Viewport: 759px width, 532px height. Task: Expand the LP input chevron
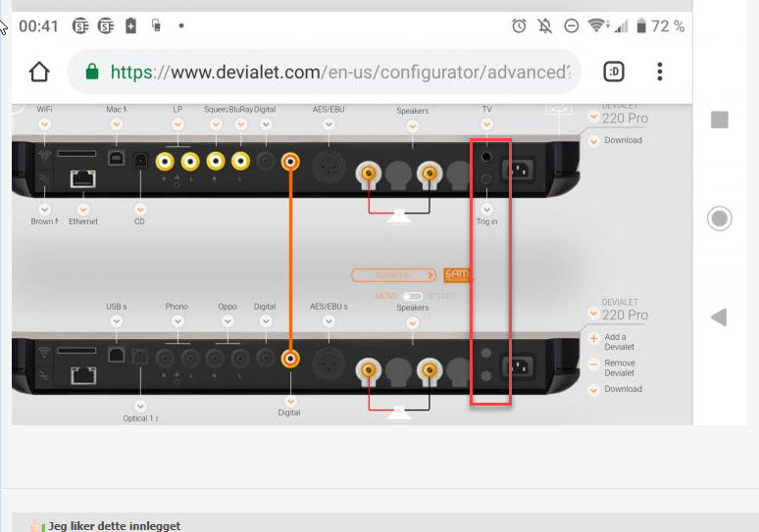pos(178,124)
